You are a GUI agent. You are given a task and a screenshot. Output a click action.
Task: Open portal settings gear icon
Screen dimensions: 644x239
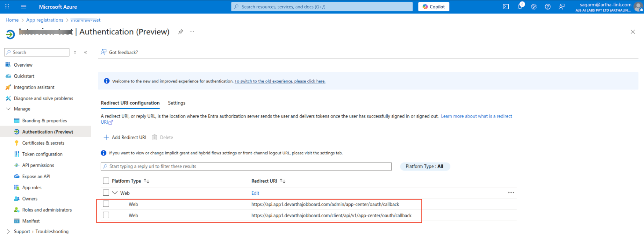click(534, 7)
